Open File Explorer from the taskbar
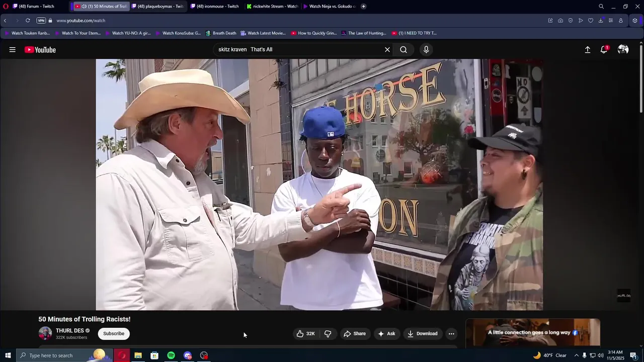The width and height of the screenshot is (644, 362). click(x=138, y=355)
